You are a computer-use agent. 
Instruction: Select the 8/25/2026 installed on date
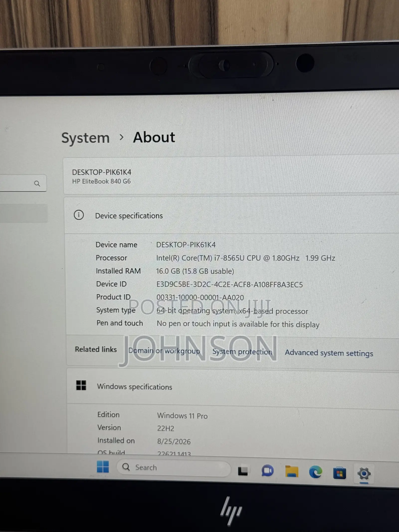pos(174,442)
